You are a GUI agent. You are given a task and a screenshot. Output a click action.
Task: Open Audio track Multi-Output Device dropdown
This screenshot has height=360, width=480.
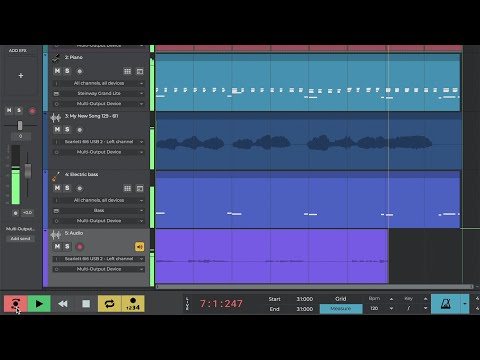pos(99,269)
